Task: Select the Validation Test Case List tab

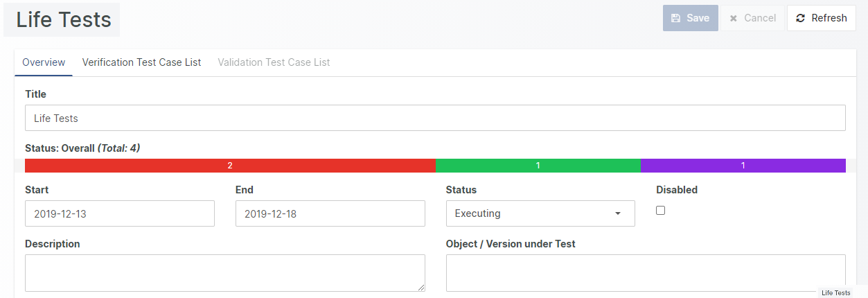Action: (x=274, y=62)
